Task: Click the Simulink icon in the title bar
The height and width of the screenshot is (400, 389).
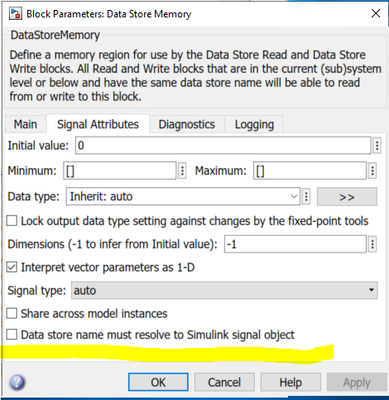Action: [15, 14]
